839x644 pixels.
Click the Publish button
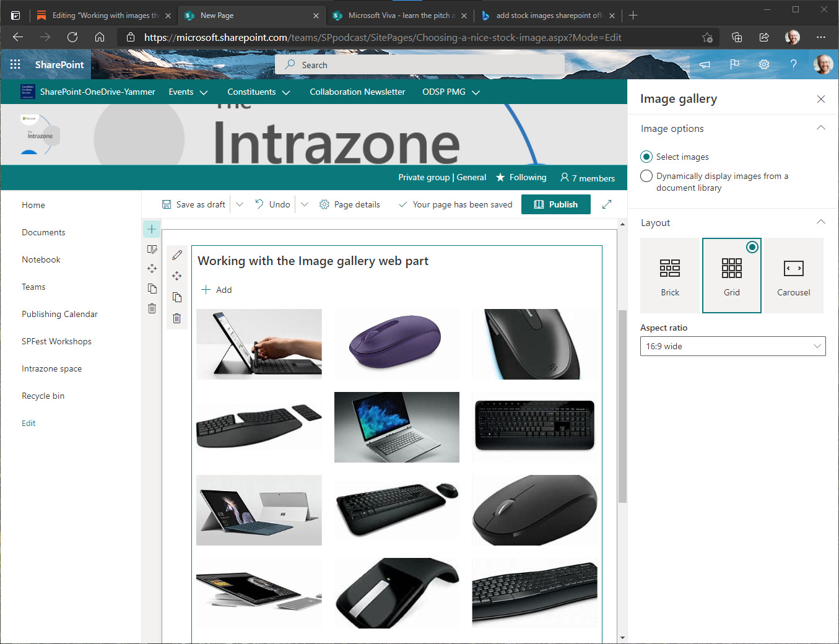pyautogui.click(x=555, y=204)
